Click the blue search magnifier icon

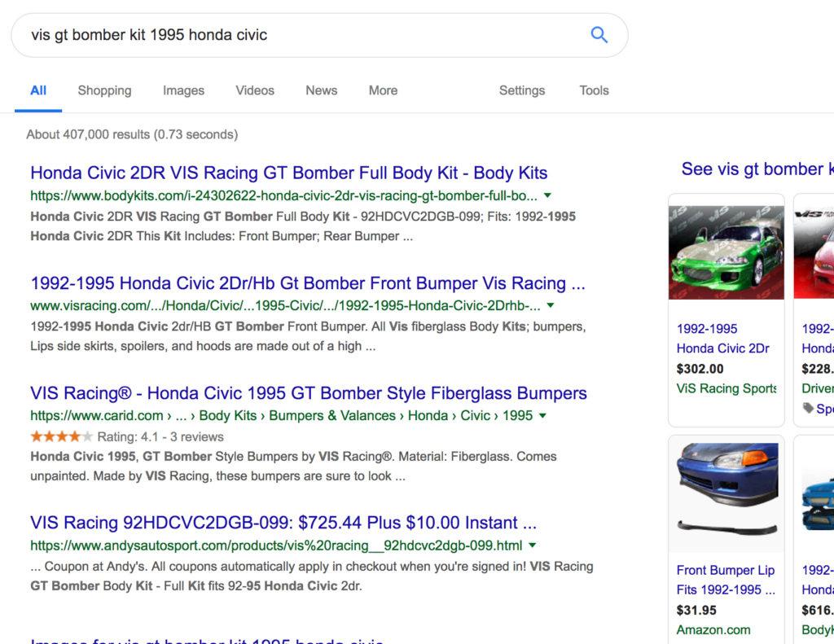(599, 35)
